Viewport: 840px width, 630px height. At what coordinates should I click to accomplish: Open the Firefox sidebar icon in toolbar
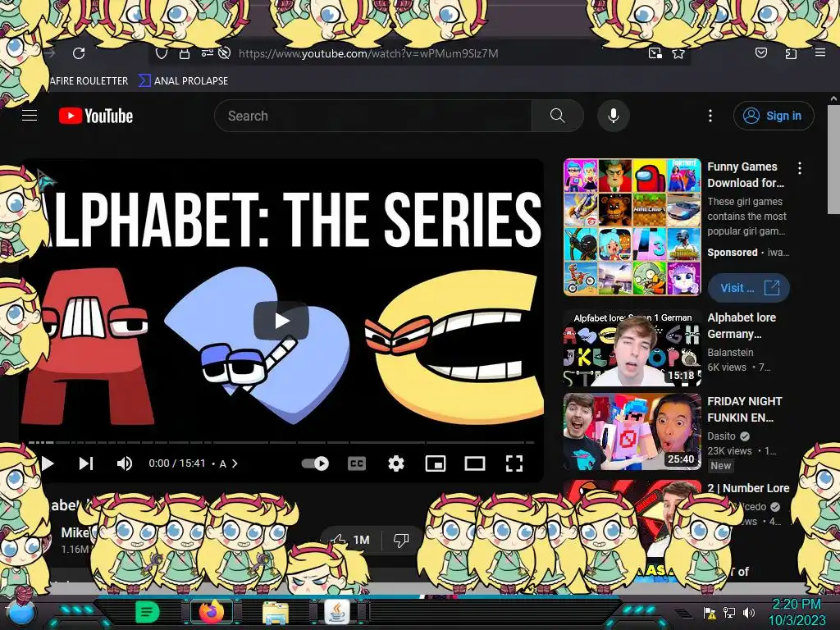[791, 53]
